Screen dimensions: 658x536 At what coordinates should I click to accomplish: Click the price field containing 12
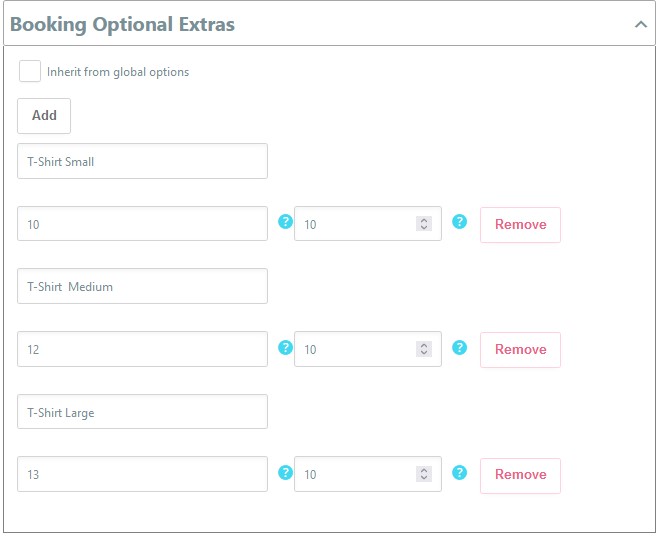142,349
